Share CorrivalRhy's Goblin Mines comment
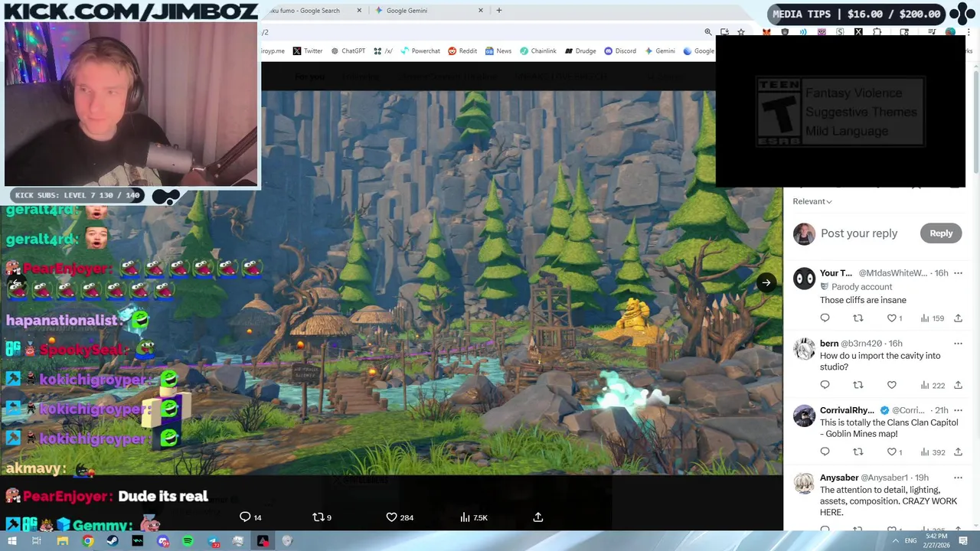This screenshot has height=551, width=980. pos(958,452)
